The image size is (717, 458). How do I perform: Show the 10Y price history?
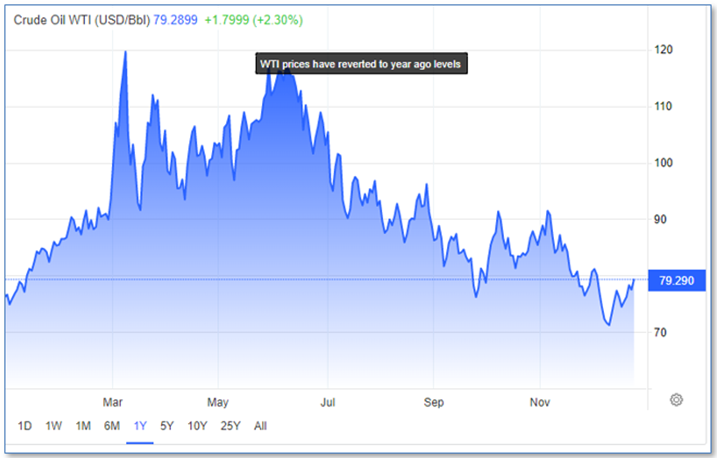(x=197, y=426)
